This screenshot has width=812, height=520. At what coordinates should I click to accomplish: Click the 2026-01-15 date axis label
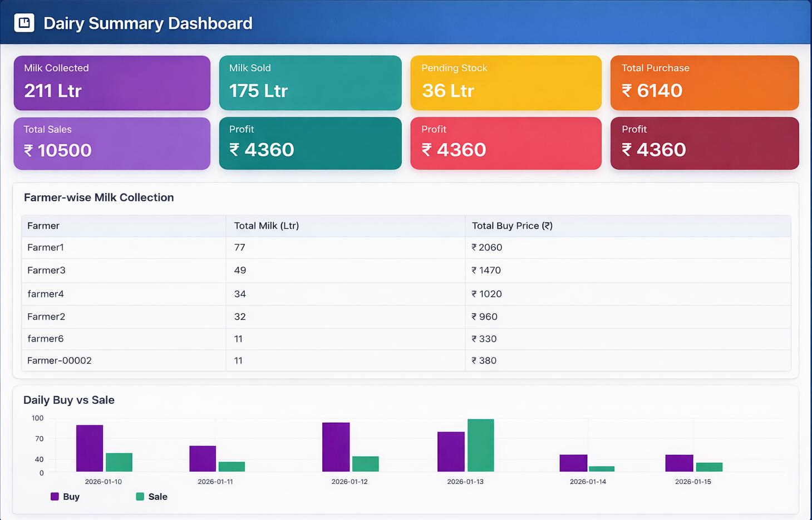point(693,482)
